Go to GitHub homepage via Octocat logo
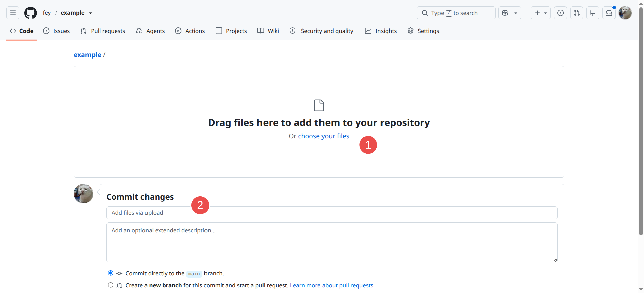The image size is (644, 293). (31, 13)
